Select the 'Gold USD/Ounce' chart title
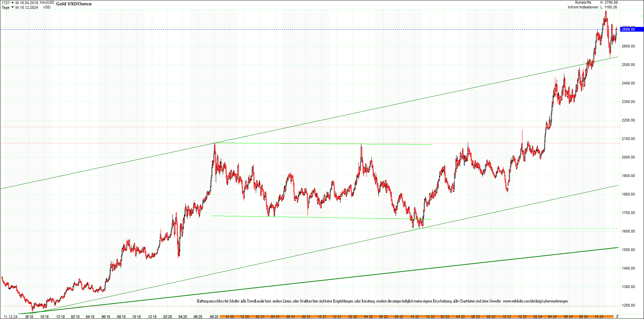The height and width of the screenshot is (319, 644). 73,4
